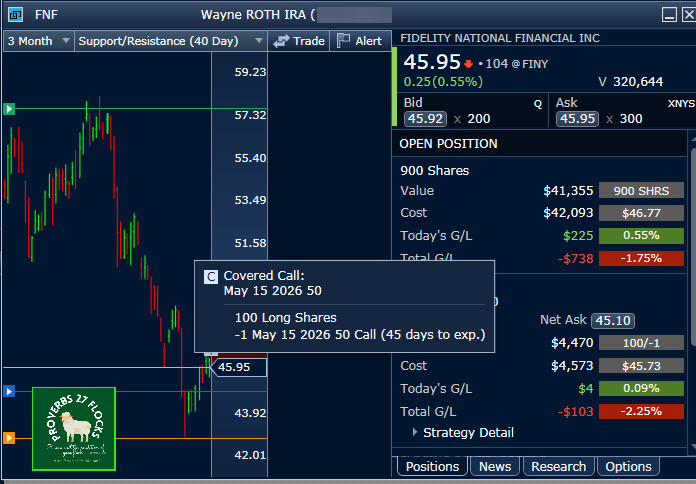Click the application icon in title bar
Screen dimensions: 696x484
[x=14, y=14]
